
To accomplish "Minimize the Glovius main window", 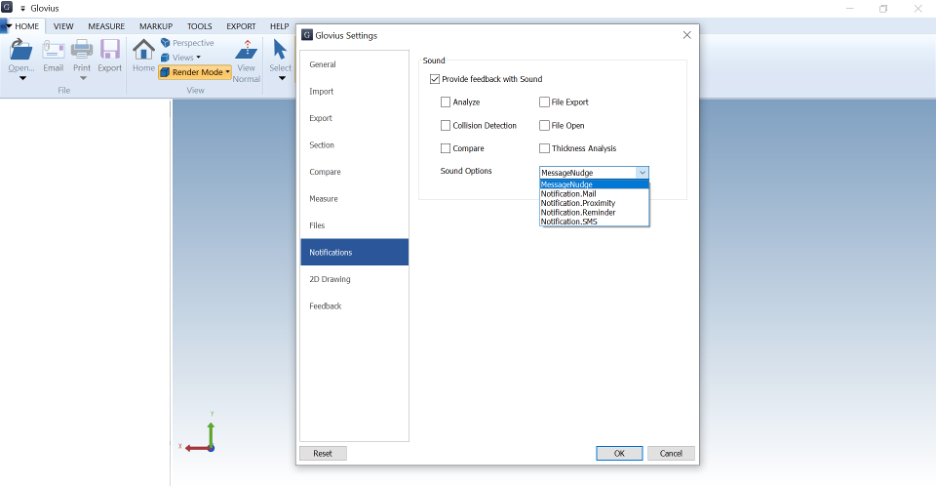I will click(850, 8).
